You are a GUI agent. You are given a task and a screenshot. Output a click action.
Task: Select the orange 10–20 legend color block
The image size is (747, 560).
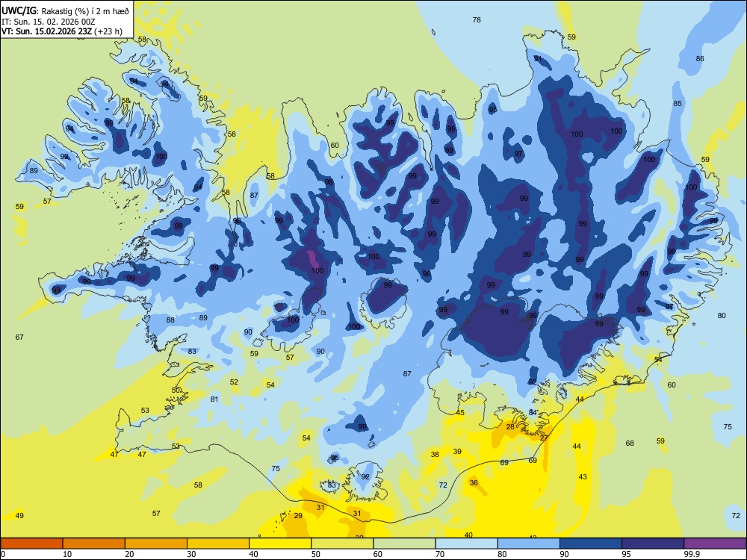(94, 544)
